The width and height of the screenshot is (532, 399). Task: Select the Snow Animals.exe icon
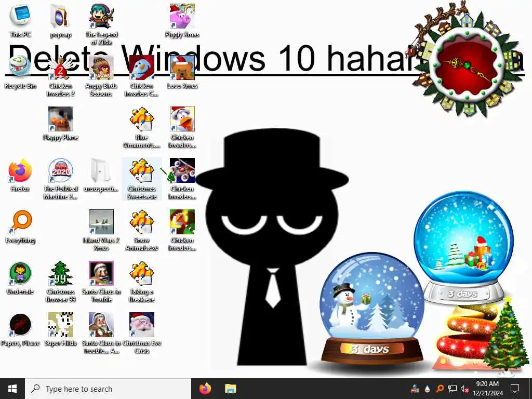(x=141, y=230)
